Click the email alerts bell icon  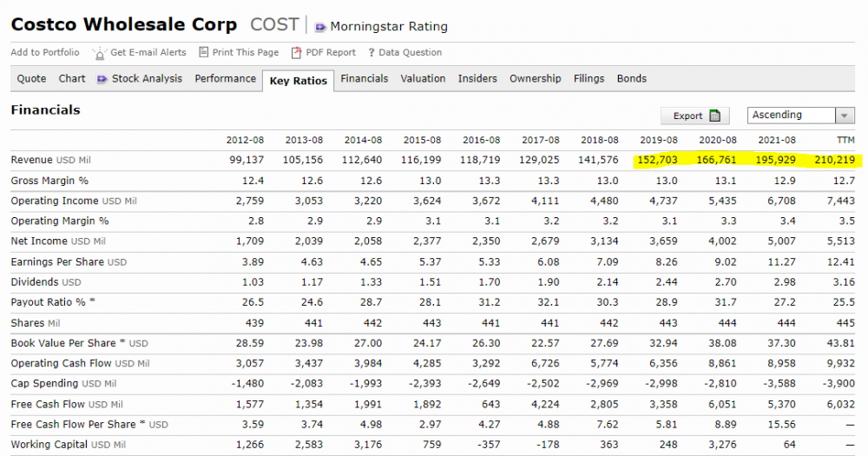click(100, 53)
